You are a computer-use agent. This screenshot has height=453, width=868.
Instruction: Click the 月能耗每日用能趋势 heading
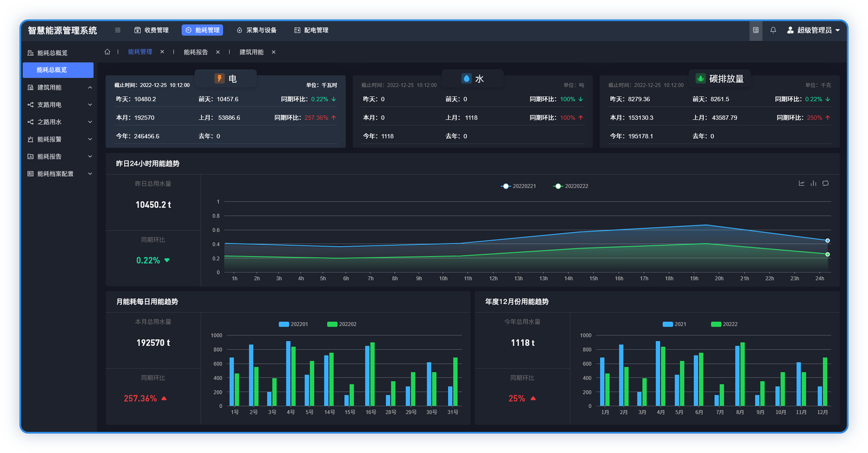(147, 302)
